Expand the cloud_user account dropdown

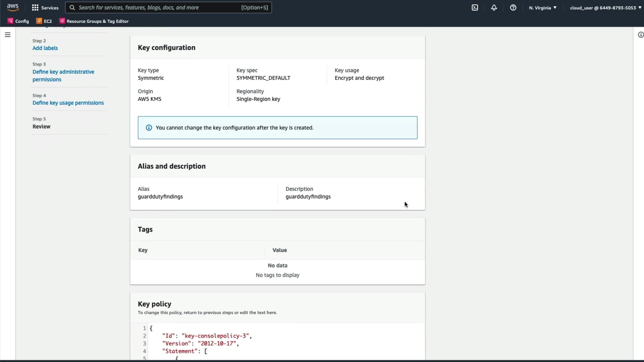coord(605,7)
